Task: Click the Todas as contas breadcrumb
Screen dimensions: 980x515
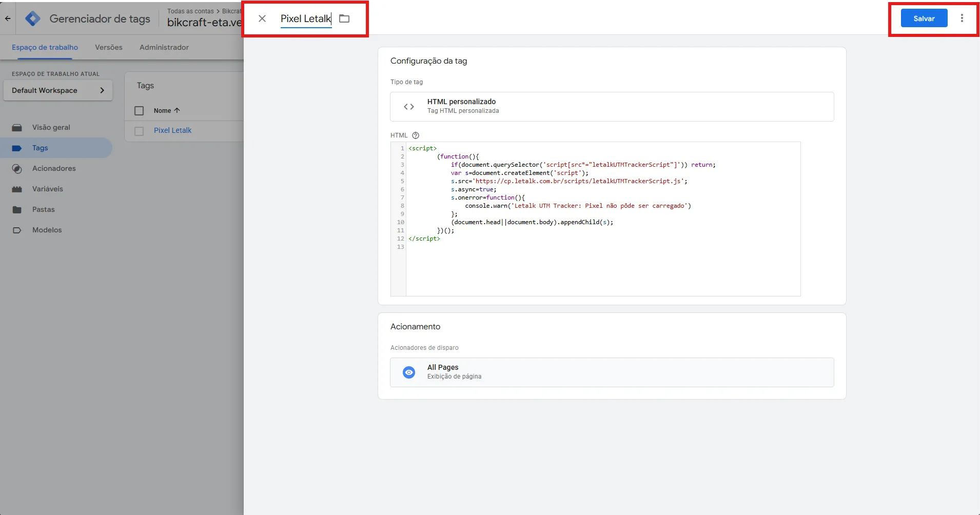Action: pos(190,11)
